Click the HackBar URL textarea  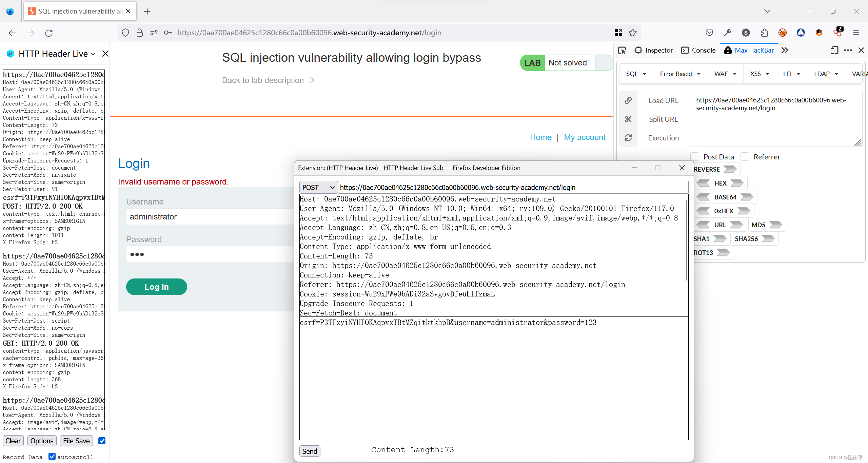point(776,119)
